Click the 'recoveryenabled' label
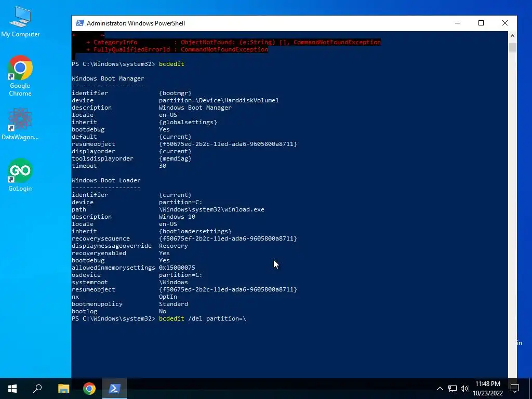Screen dimensions: 532x399 (99, 253)
